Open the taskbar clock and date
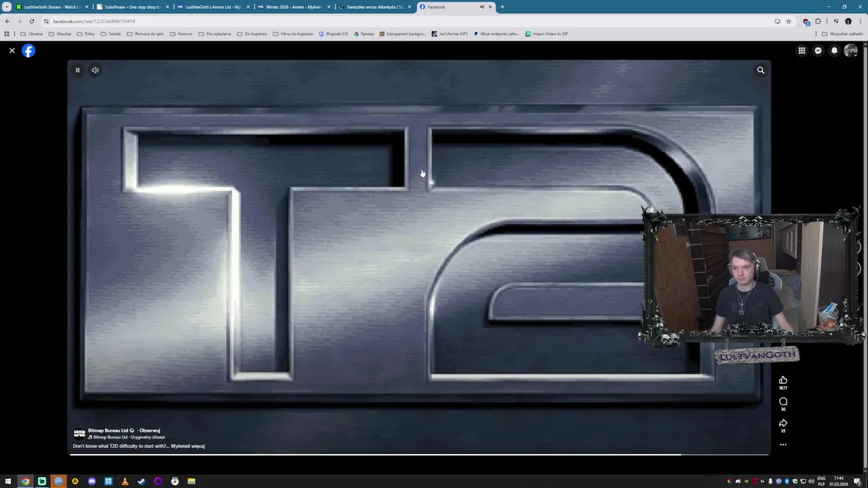The height and width of the screenshot is (488, 868). (839, 481)
